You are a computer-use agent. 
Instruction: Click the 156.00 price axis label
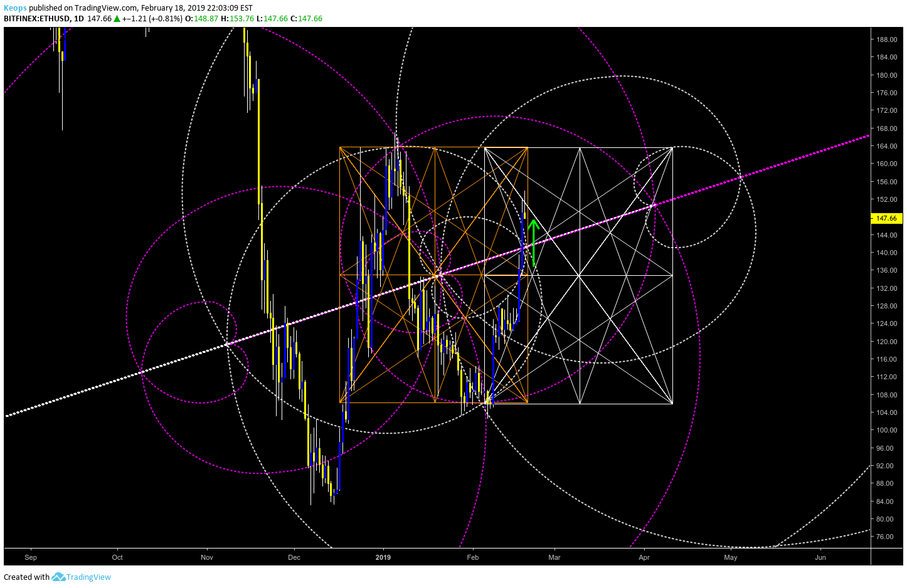pos(886,182)
